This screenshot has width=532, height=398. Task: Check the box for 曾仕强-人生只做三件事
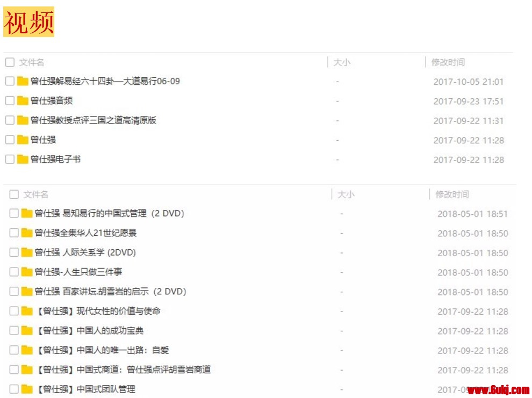(x=14, y=272)
